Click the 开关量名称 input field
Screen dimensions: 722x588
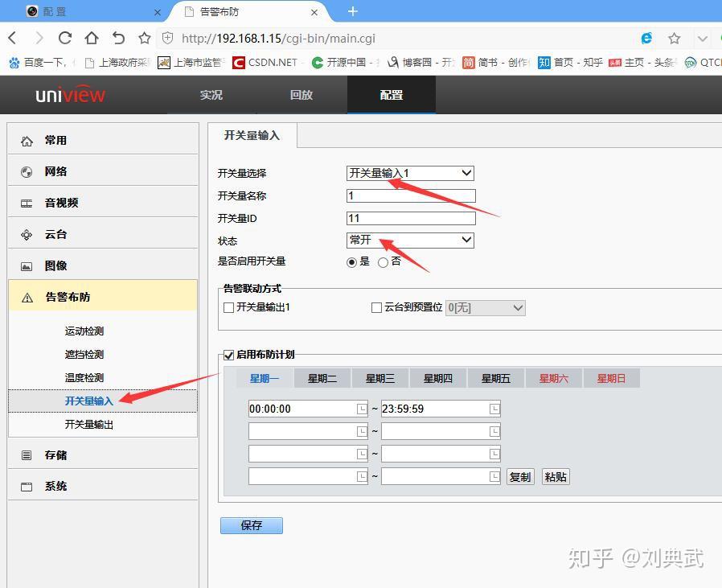click(x=410, y=195)
